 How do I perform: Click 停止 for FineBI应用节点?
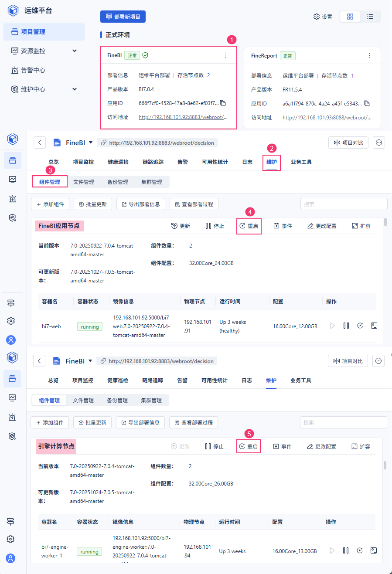pyautogui.click(x=215, y=226)
